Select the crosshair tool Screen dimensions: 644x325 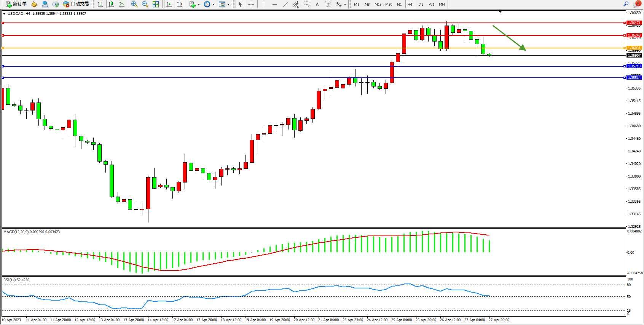(x=251, y=4)
